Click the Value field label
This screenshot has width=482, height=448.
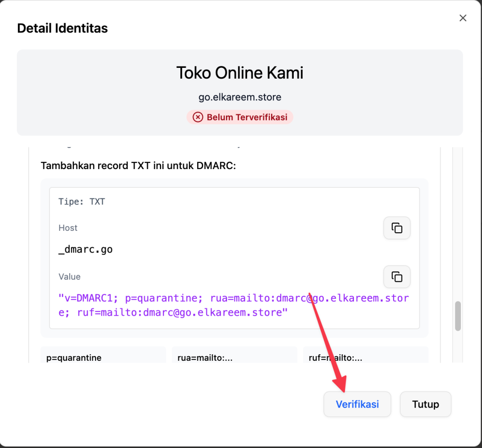(x=69, y=277)
